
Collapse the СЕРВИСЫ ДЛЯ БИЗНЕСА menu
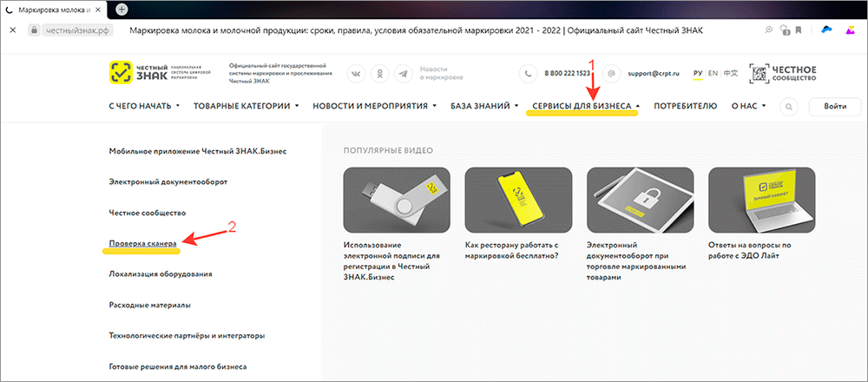click(586, 106)
